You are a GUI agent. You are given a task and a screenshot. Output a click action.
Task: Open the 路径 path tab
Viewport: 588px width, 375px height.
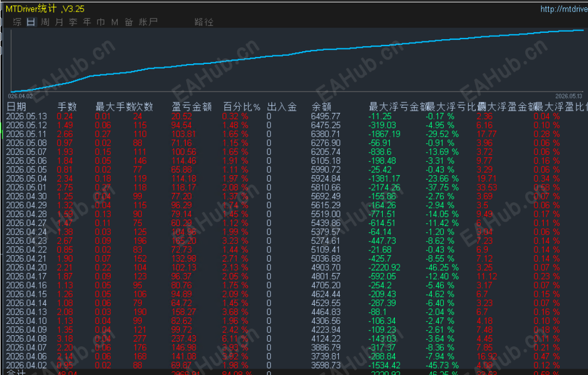pos(204,22)
